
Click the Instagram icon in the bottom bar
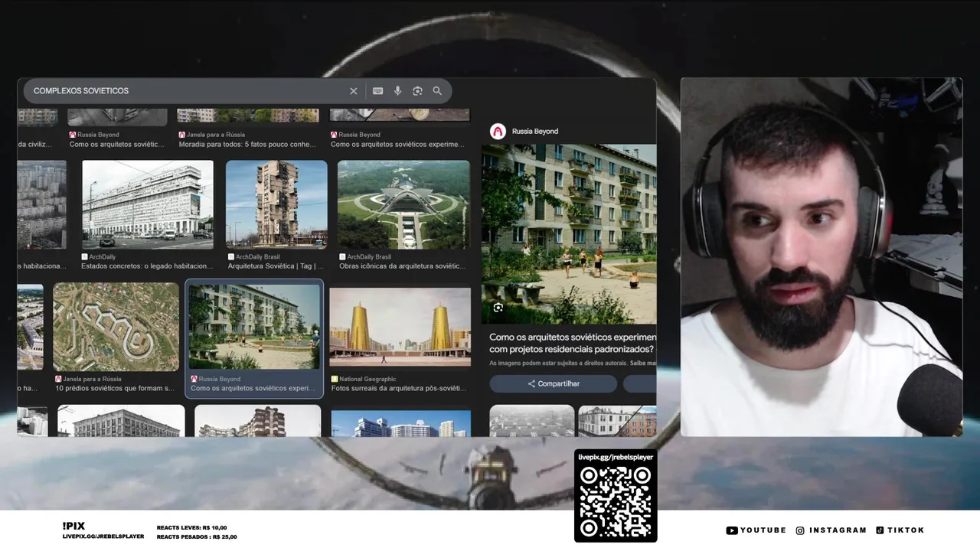[x=800, y=530]
